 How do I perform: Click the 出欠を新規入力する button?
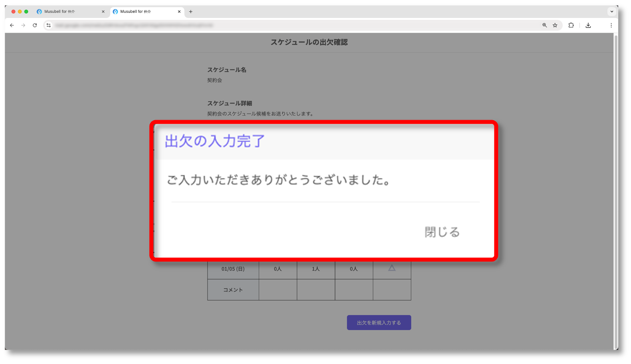pyautogui.click(x=379, y=322)
